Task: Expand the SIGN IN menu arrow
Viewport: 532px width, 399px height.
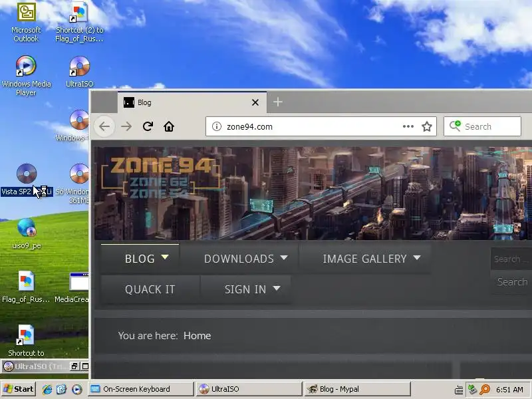Action: point(277,288)
